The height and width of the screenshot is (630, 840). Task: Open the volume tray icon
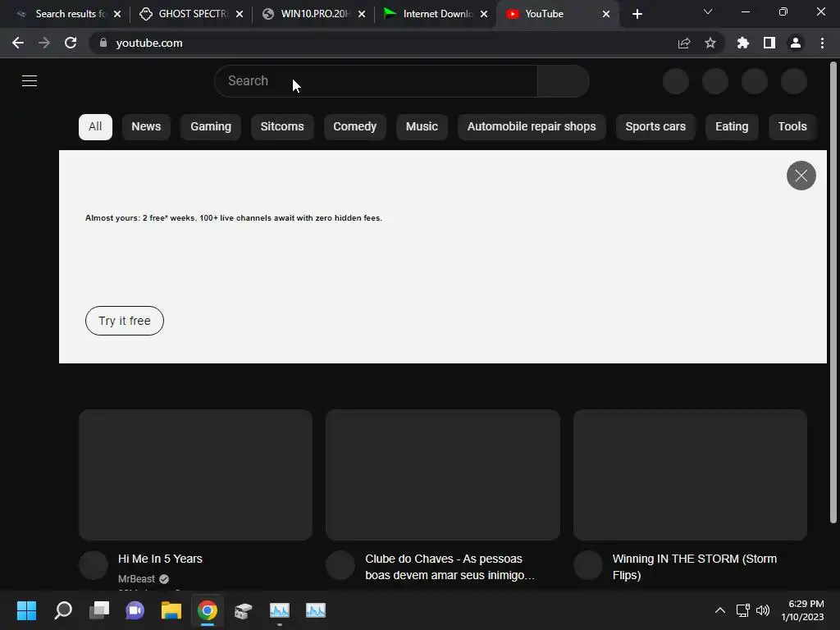tap(762, 610)
